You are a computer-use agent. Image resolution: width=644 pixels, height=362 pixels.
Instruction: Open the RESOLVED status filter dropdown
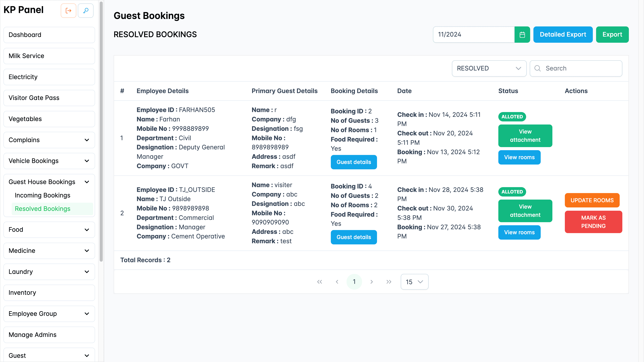489,68
